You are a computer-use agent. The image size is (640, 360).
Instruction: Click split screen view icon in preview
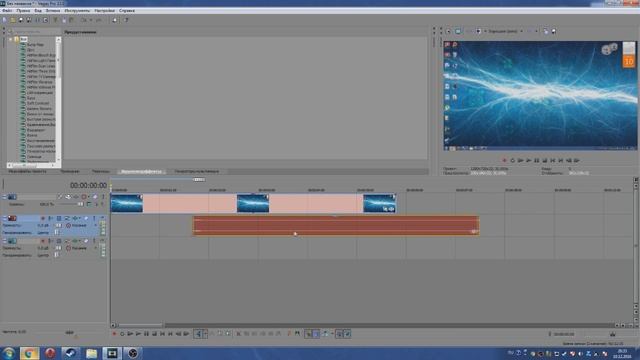(478, 31)
